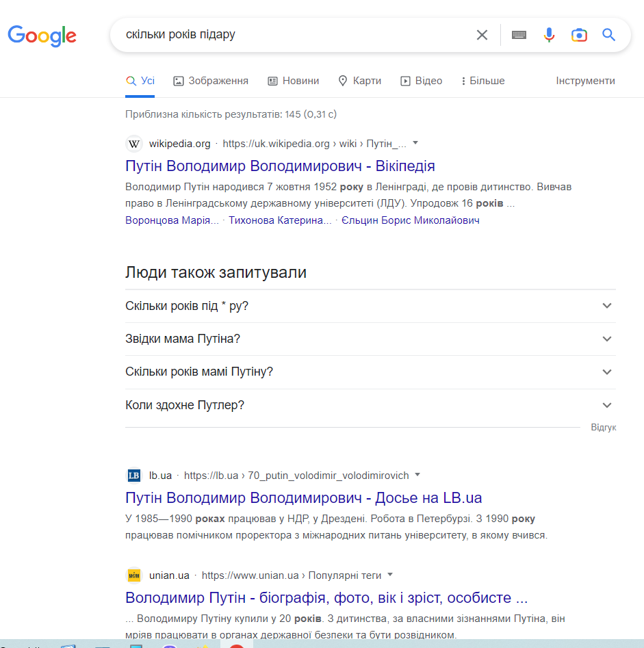
Task: Click the LB.ua favicon
Action: 134,476
